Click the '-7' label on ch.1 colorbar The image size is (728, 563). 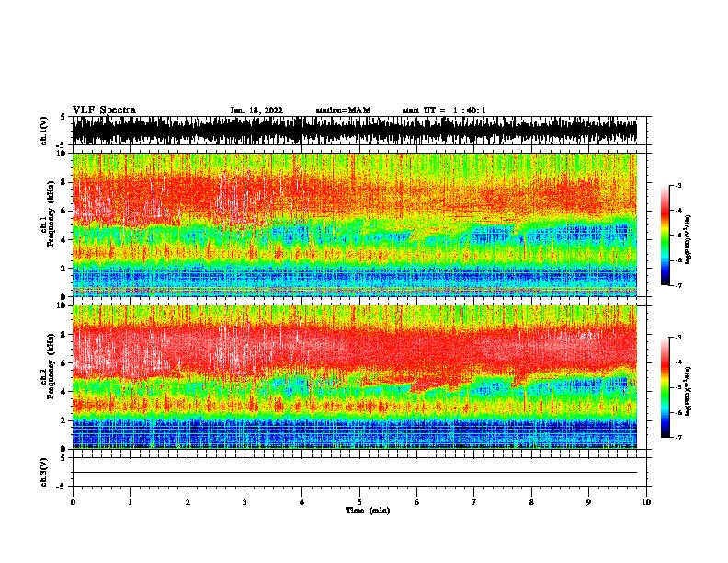[x=677, y=285]
